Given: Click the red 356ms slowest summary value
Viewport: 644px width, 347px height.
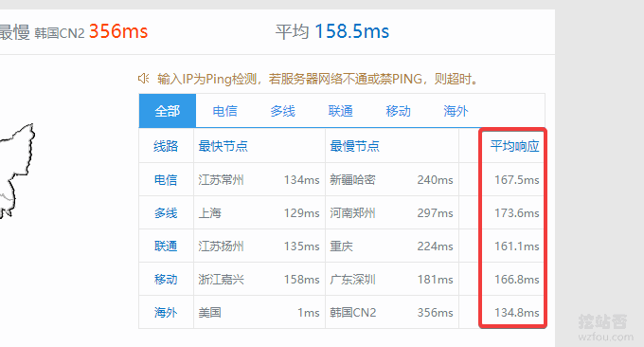Looking at the screenshot, I should point(118,31).
